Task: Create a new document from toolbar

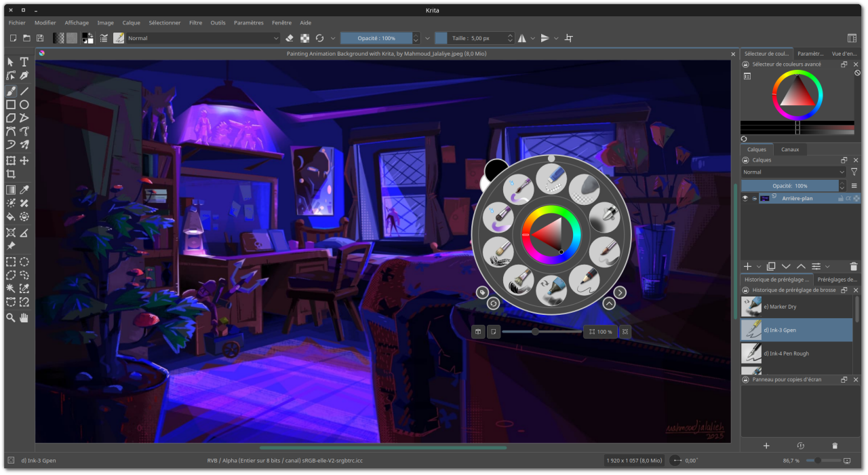Action: click(x=13, y=38)
